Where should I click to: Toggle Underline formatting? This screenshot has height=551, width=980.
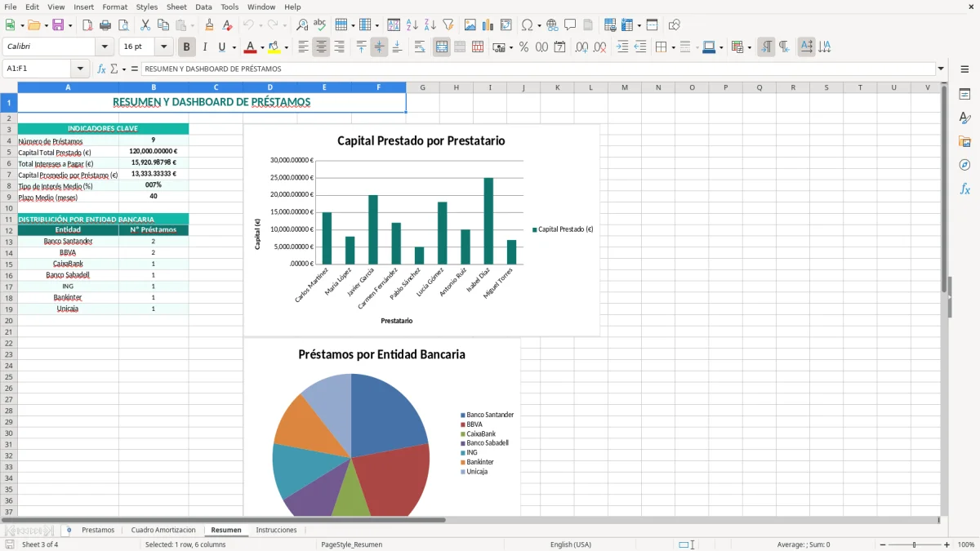(221, 47)
